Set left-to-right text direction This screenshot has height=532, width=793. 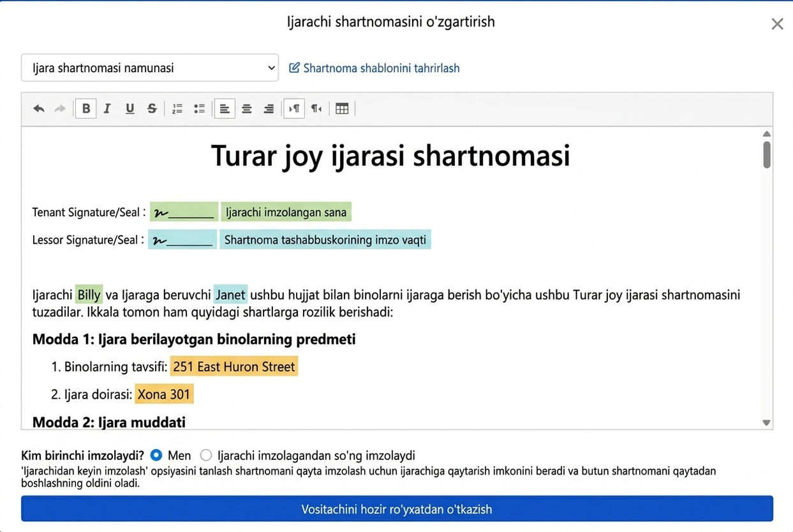pyautogui.click(x=294, y=108)
